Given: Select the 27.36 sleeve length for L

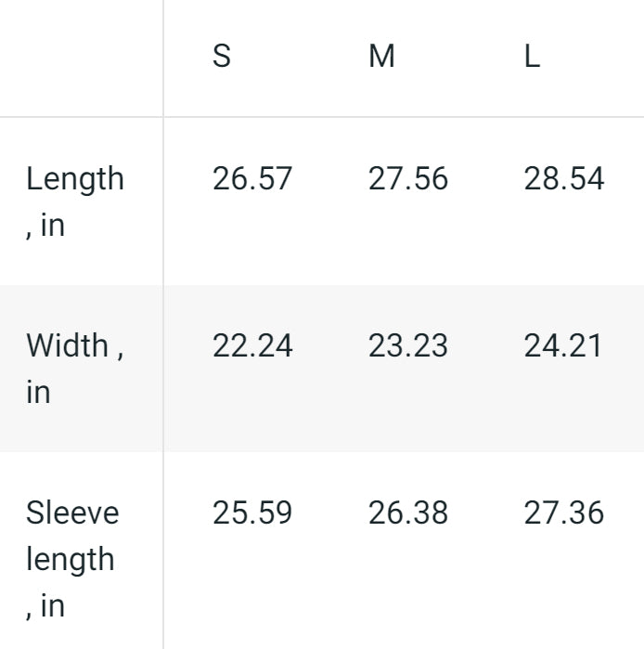Looking at the screenshot, I should tap(564, 513).
